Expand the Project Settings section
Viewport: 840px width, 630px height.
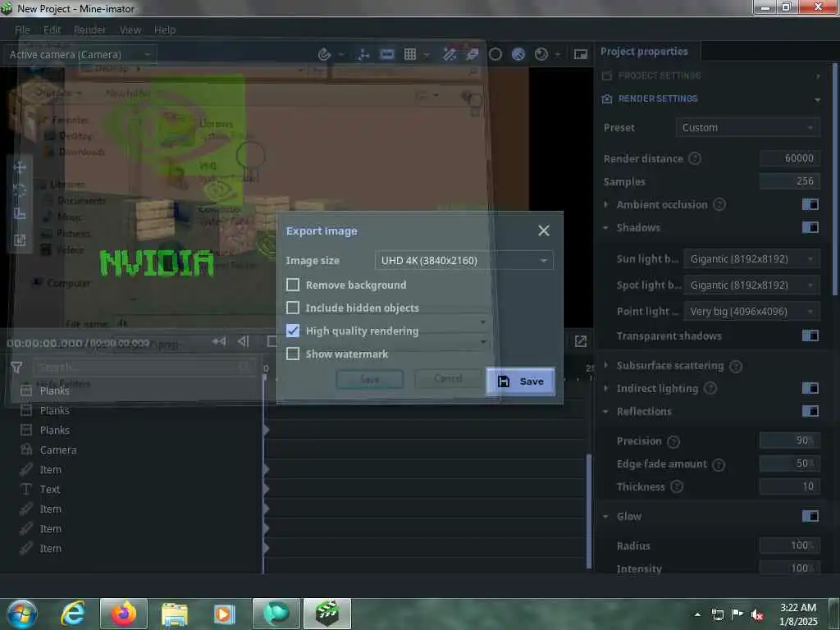tap(818, 75)
